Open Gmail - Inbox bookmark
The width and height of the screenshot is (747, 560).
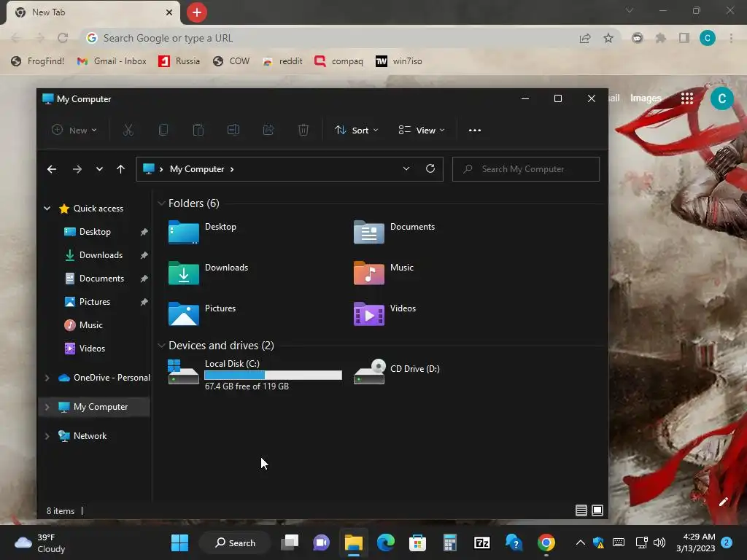(x=112, y=61)
